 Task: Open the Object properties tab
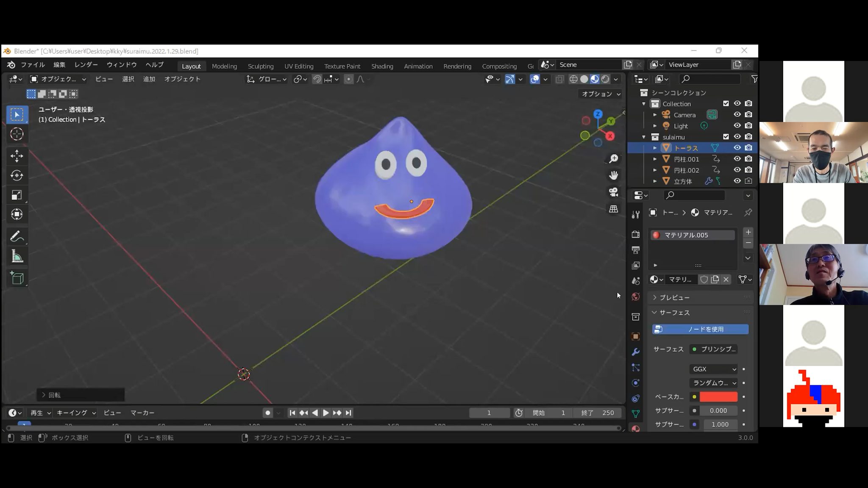[x=635, y=336]
